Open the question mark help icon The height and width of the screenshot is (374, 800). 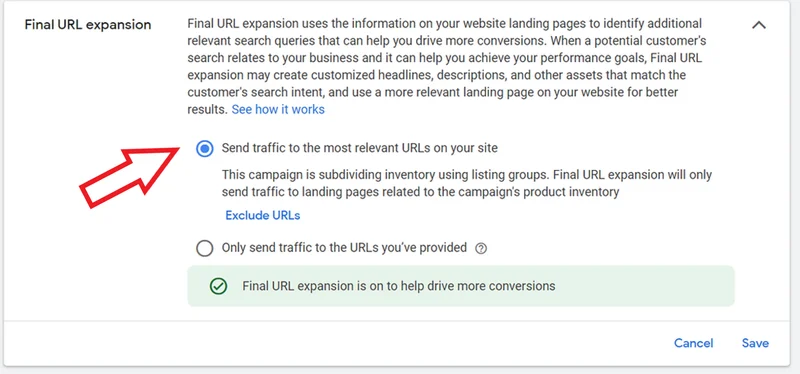coord(481,248)
